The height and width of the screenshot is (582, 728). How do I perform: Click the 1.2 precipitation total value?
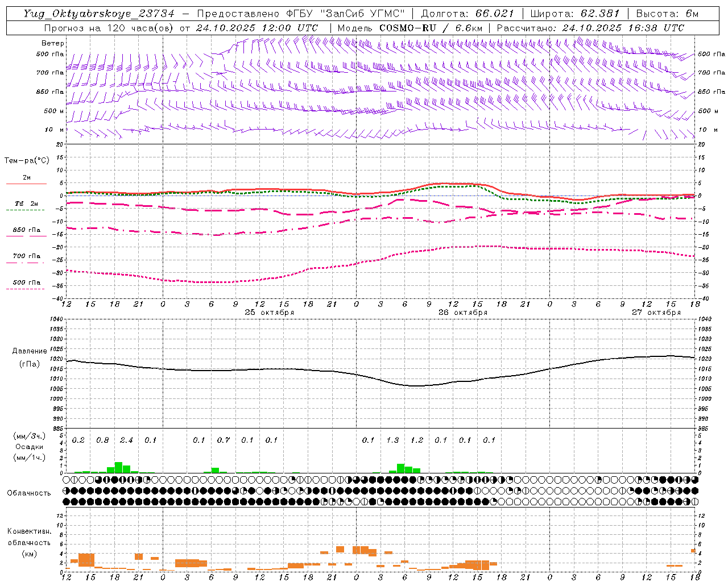point(417,440)
